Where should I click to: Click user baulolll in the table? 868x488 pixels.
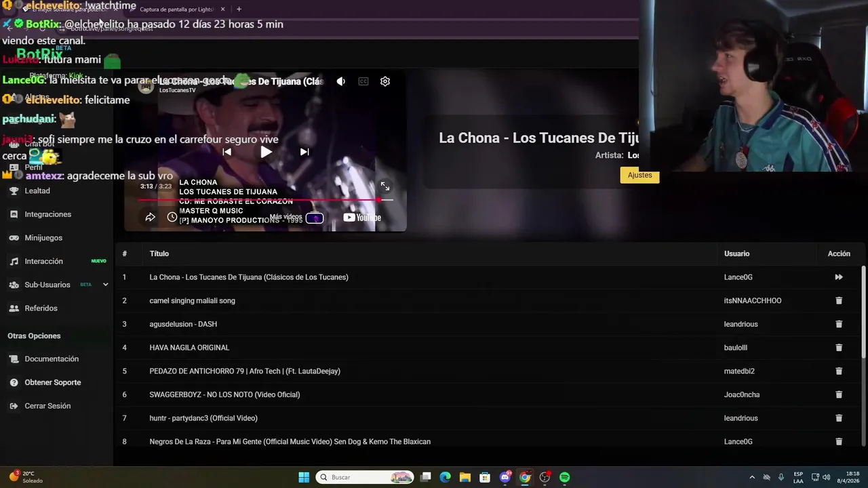736,348
